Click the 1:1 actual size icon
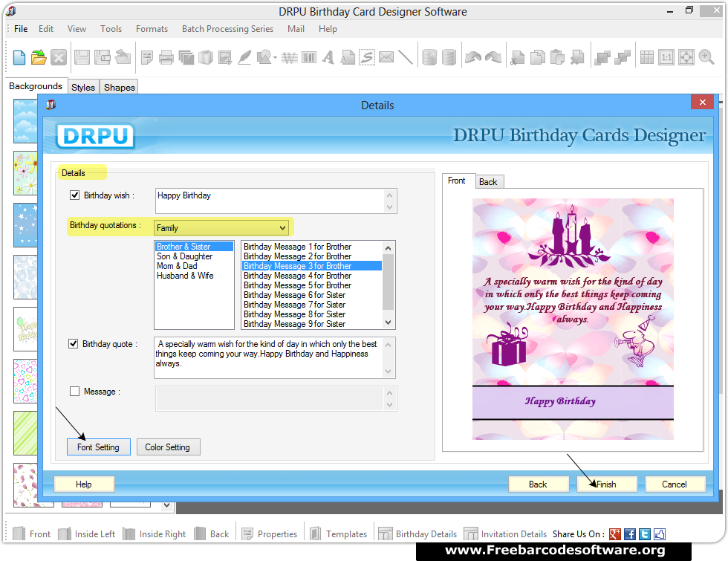Image resolution: width=728 pixels, height=561 pixels. 666,58
